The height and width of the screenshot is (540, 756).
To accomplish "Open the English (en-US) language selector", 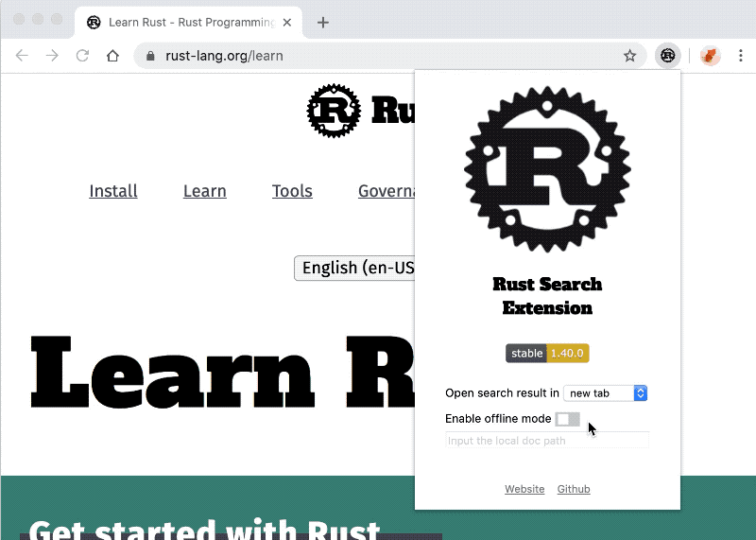I will (355, 268).
